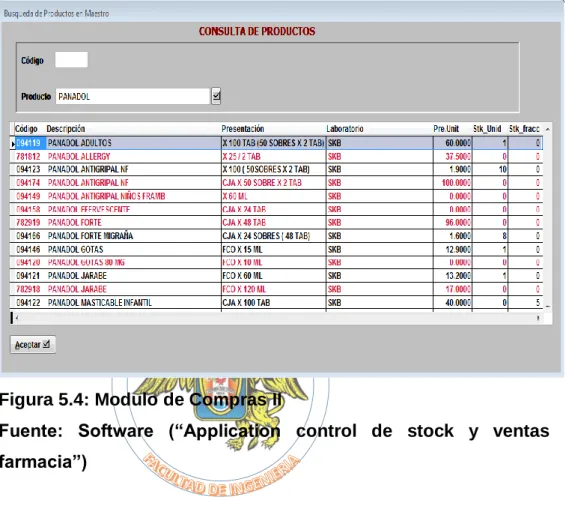Select PANADOL ANTIGRIPAL NIÑOS FRAMB row
Viewport: 566px width, 515px height.
point(277,196)
